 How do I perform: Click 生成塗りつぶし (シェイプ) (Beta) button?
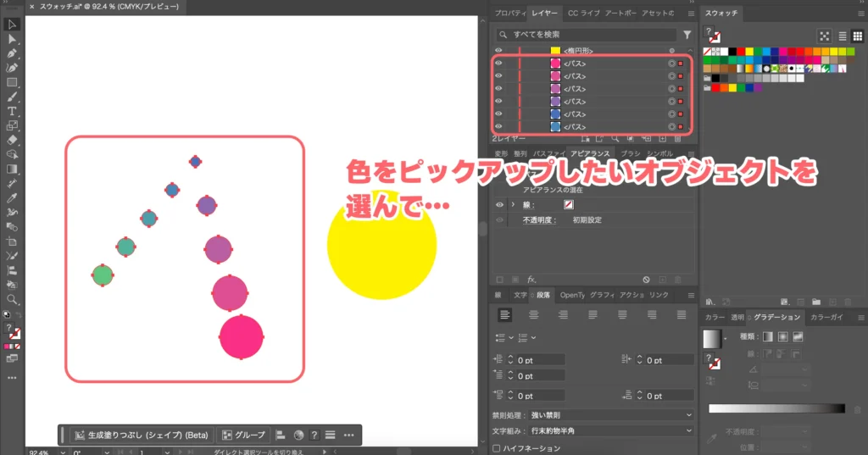142,435
